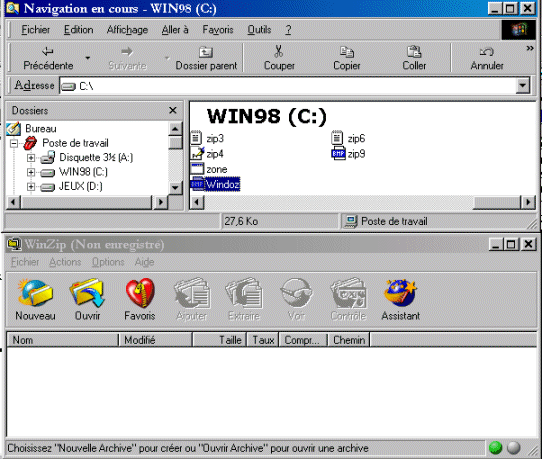
Task: Click the Navigation en cours window icon
Action: pos(13,8)
